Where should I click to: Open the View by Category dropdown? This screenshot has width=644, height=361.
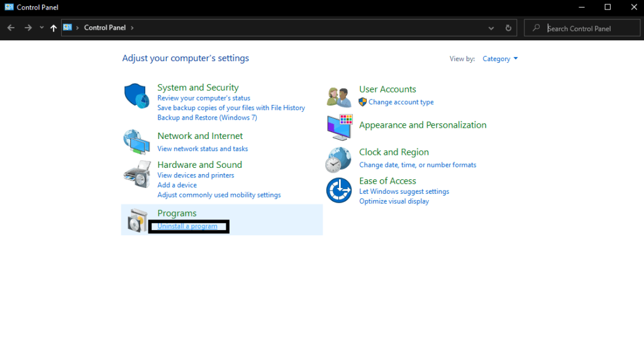coord(500,58)
